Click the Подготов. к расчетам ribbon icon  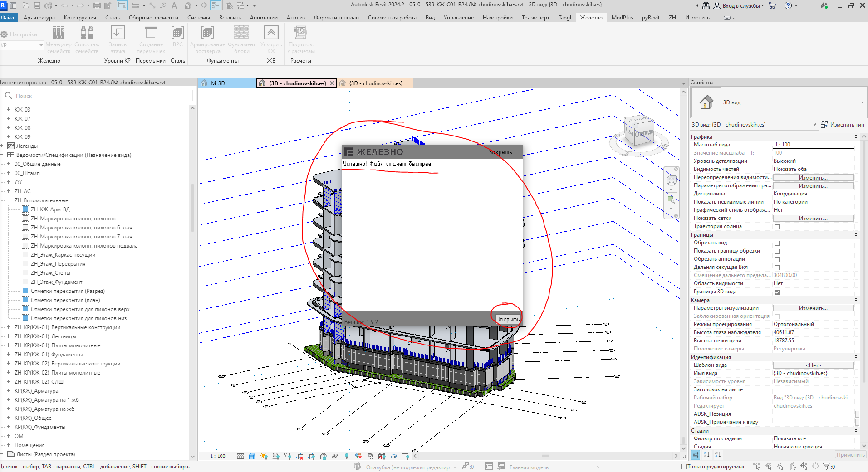(x=300, y=32)
